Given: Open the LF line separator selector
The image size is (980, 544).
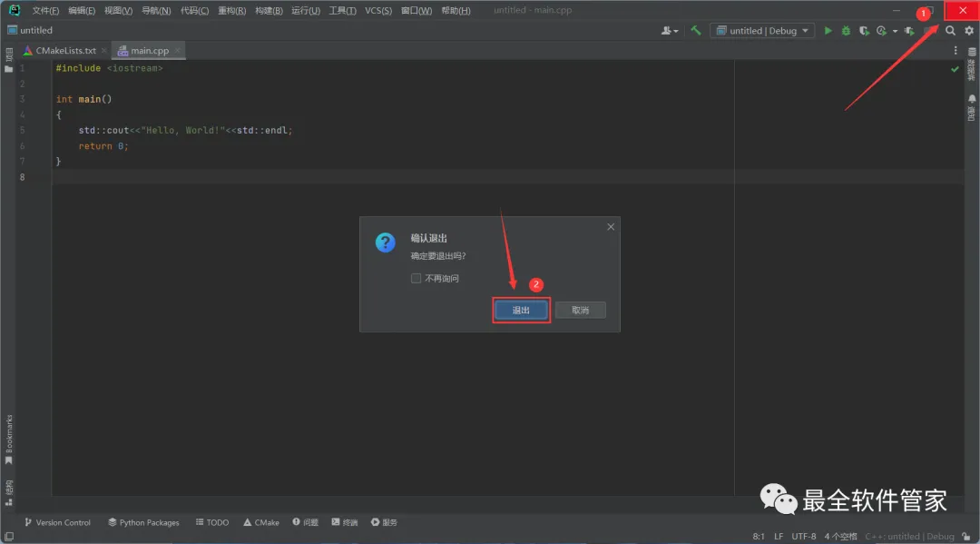Looking at the screenshot, I should pyautogui.click(x=779, y=537).
